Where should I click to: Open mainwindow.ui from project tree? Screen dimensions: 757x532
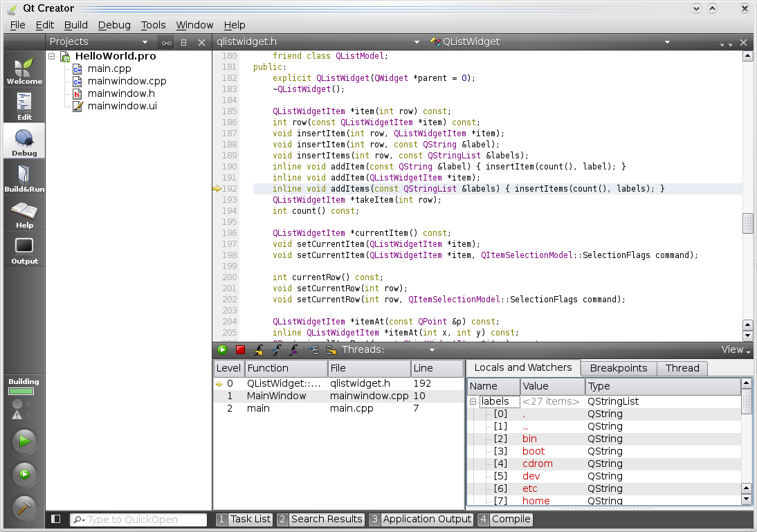[122, 106]
